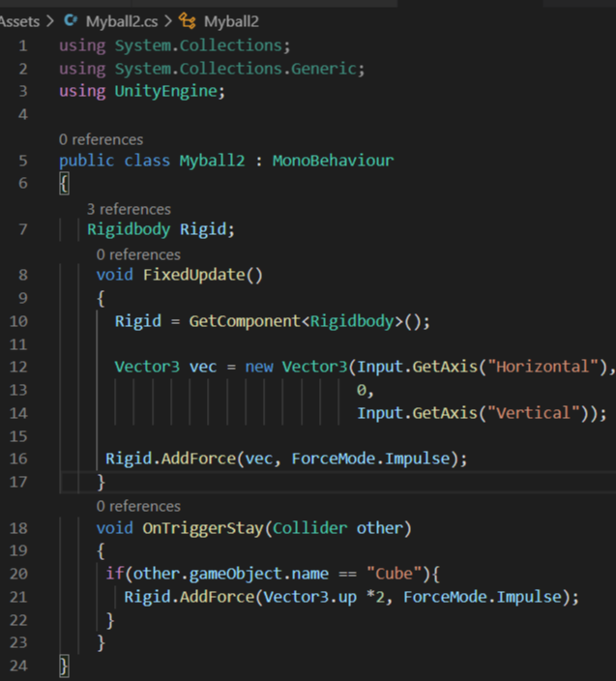Click 'System.Collections' on line 1
Screen dimensions: 616x681
pos(198,45)
